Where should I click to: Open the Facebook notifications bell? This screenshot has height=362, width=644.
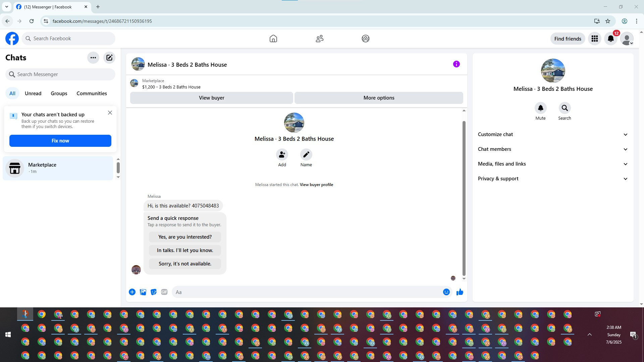[610, 39]
